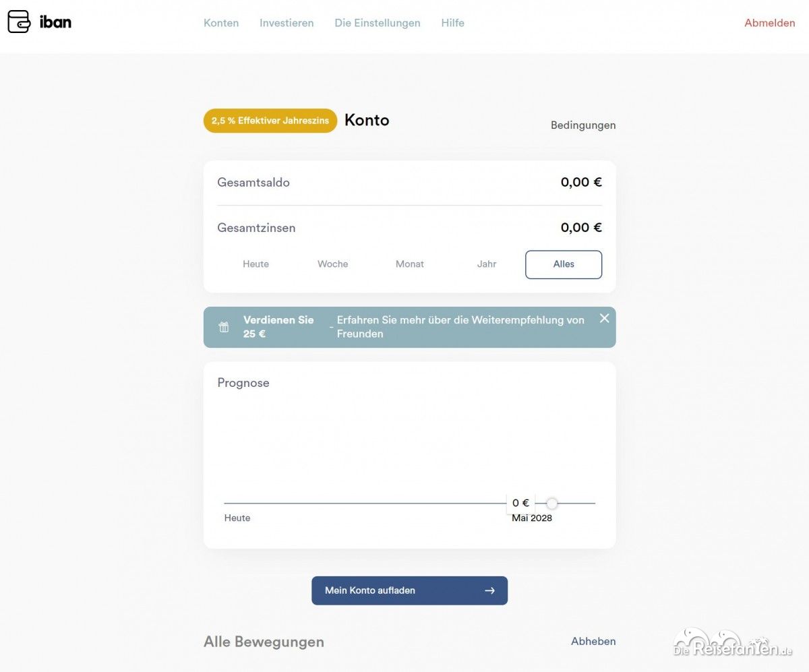Viewport: 809px width, 672px height.
Task: Dismiss the referral banner with X
Action: point(604,318)
